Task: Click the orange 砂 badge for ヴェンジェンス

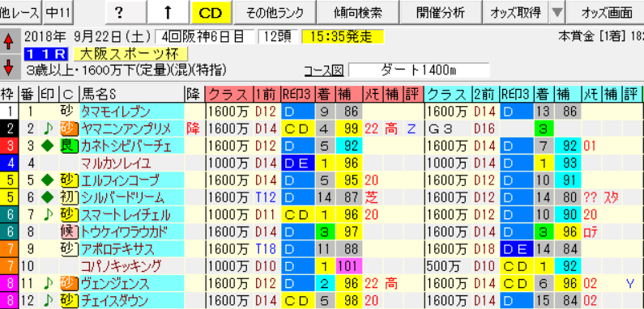Action: coord(69,284)
